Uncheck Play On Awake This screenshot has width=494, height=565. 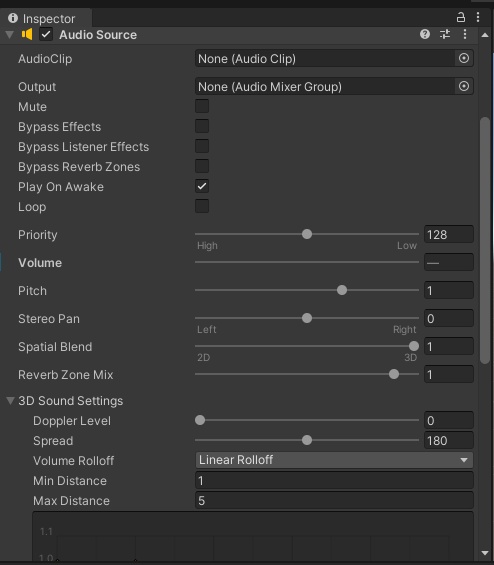[202, 186]
